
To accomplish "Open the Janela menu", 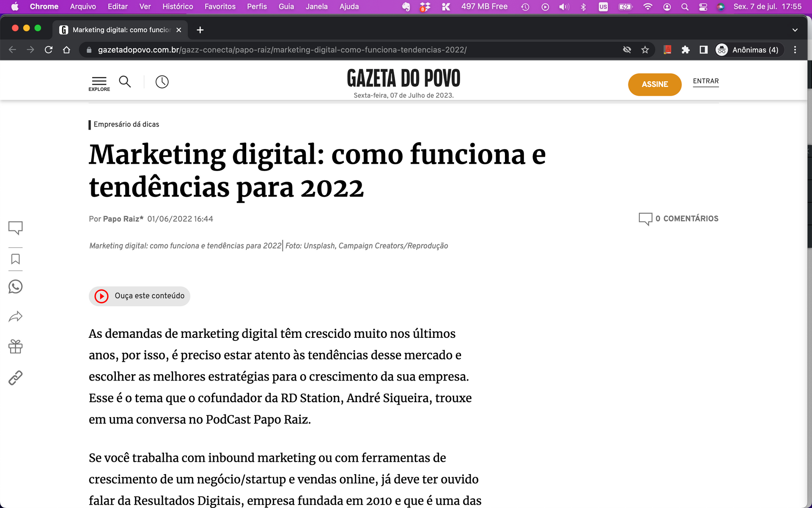I will [x=317, y=6].
